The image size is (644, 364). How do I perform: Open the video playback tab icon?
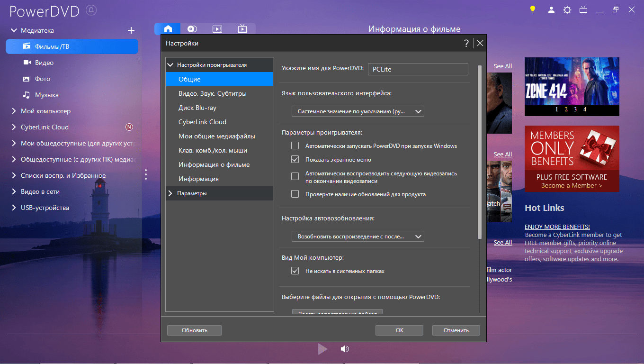(x=217, y=29)
